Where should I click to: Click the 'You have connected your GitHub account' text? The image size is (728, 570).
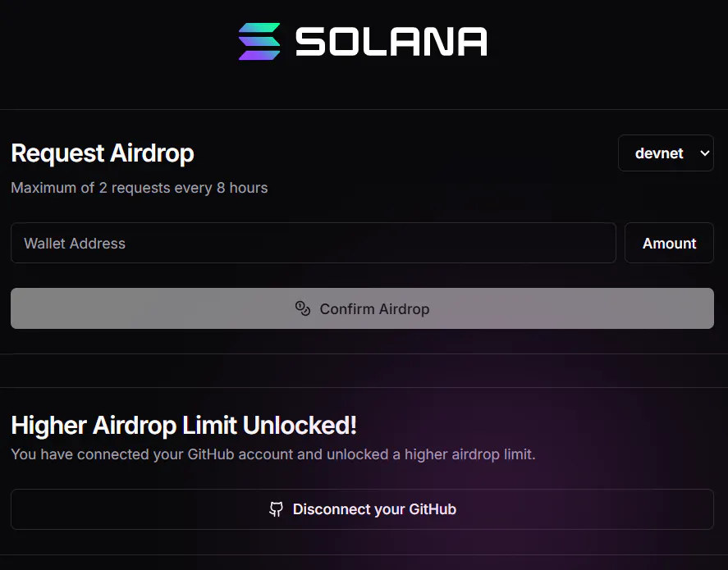273,454
